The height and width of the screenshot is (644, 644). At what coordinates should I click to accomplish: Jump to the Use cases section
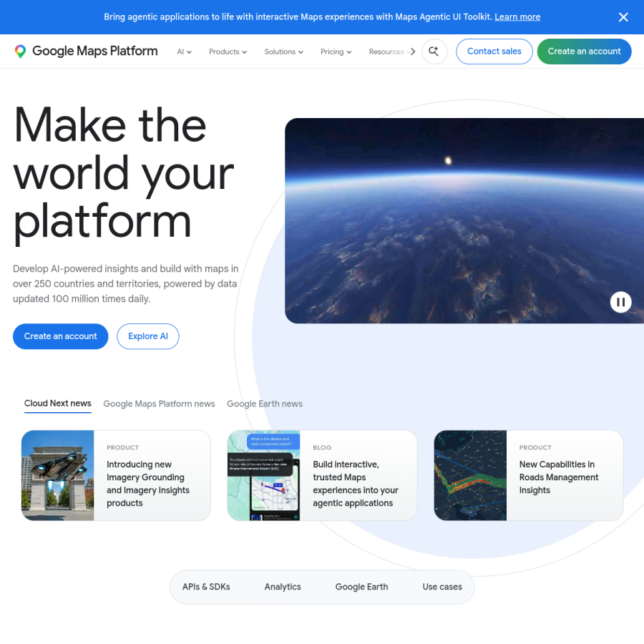[442, 587]
